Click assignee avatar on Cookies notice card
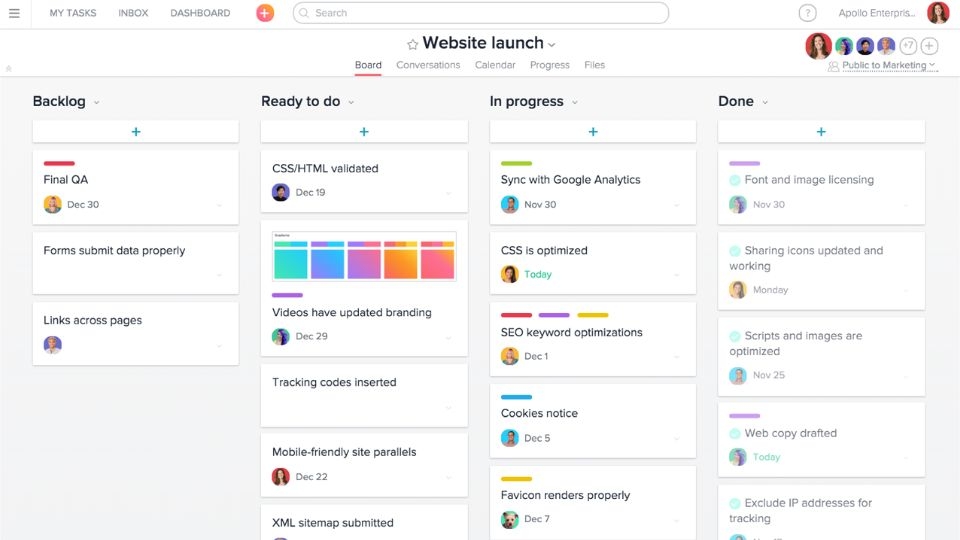 pyautogui.click(x=509, y=438)
